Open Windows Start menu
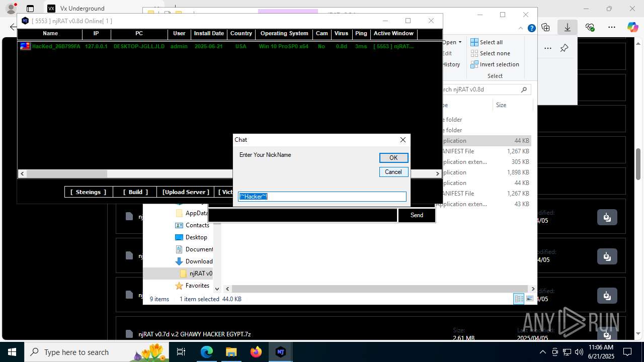 point(12,352)
